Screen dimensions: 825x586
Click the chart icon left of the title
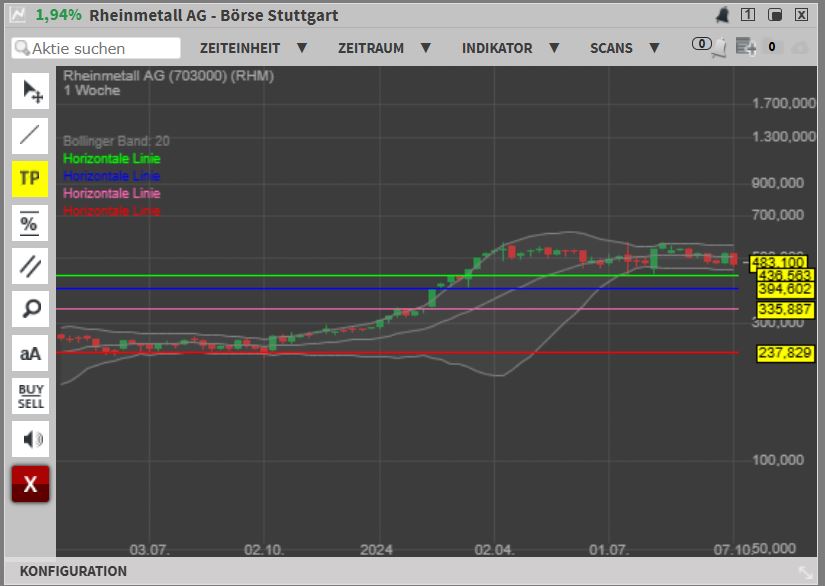click(17, 15)
